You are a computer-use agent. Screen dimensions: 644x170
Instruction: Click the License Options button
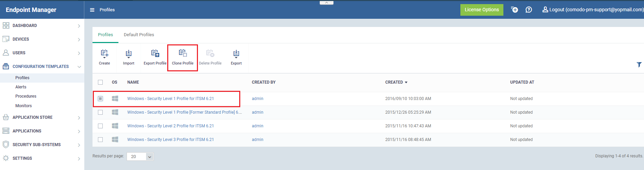[482, 10]
